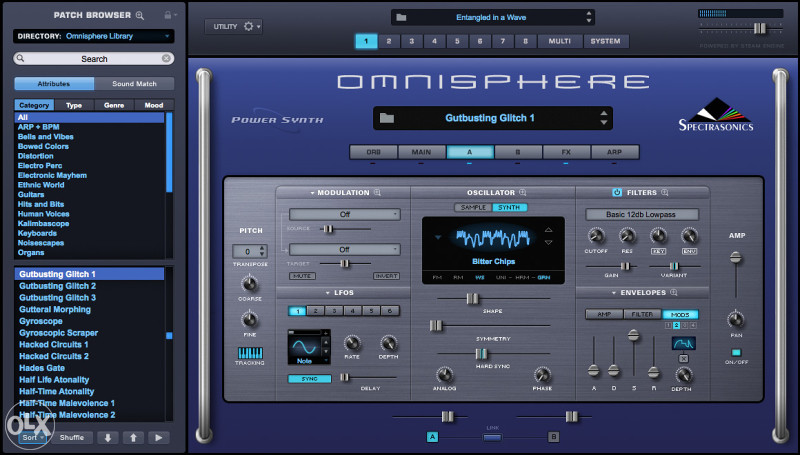
Task: Toggle the Amp On/Off switch
Action: pyautogui.click(x=736, y=352)
